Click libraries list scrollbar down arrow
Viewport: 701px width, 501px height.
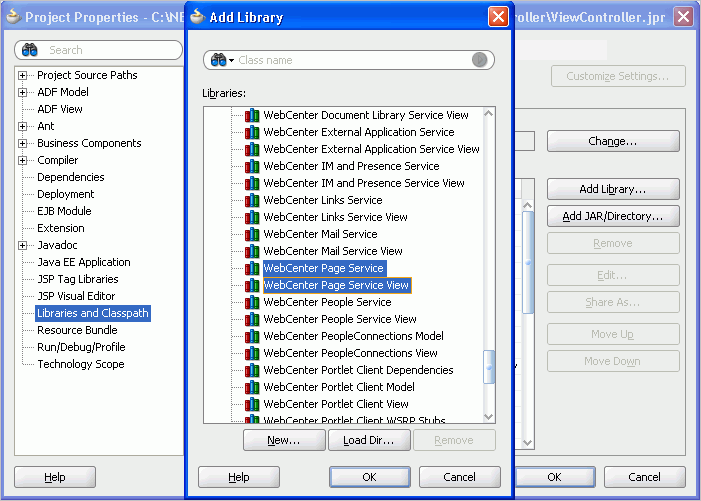tap(489, 417)
